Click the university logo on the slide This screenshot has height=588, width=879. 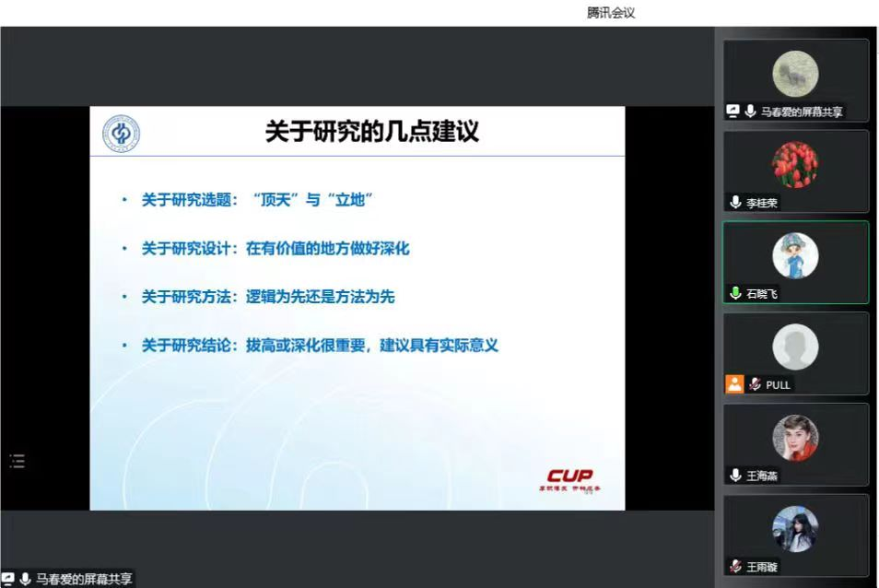[x=121, y=133]
